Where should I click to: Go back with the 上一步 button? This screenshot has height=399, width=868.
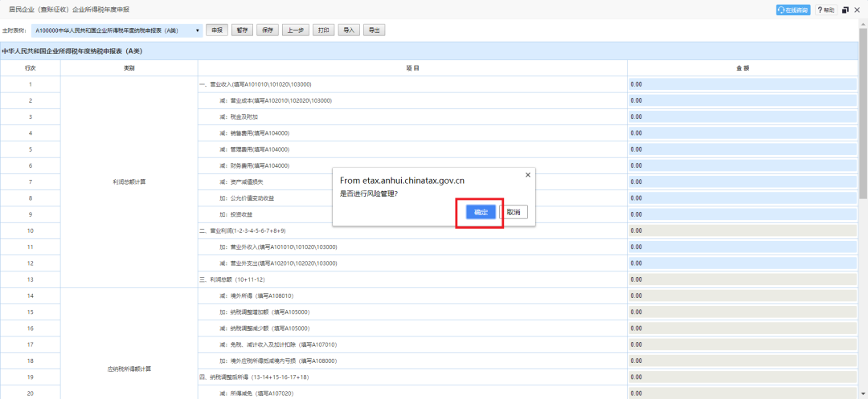point(295,31)
